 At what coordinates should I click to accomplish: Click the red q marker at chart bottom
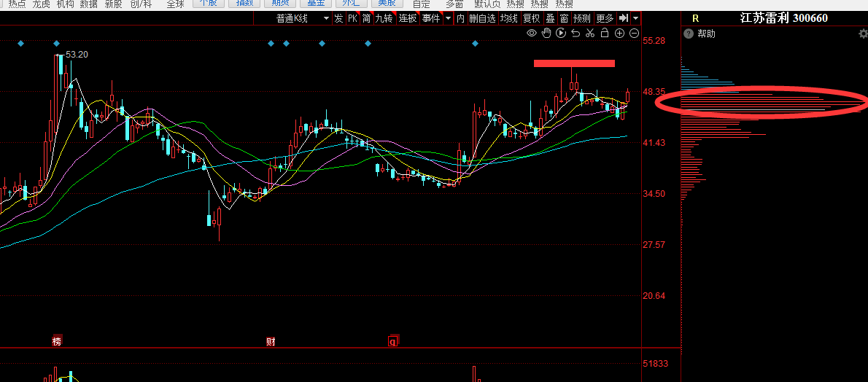393,341
